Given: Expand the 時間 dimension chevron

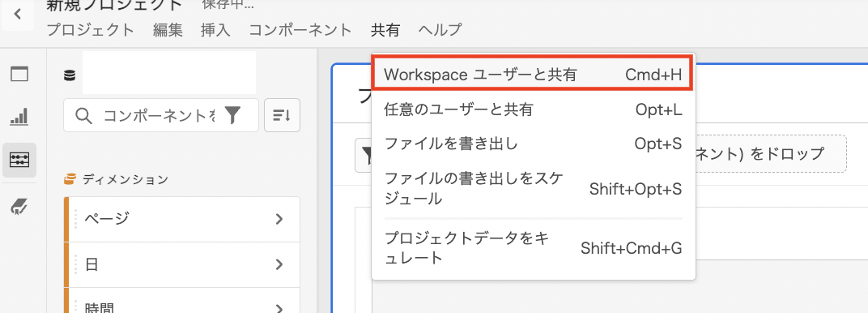Looking at the screenshot, I should (279, 309).
